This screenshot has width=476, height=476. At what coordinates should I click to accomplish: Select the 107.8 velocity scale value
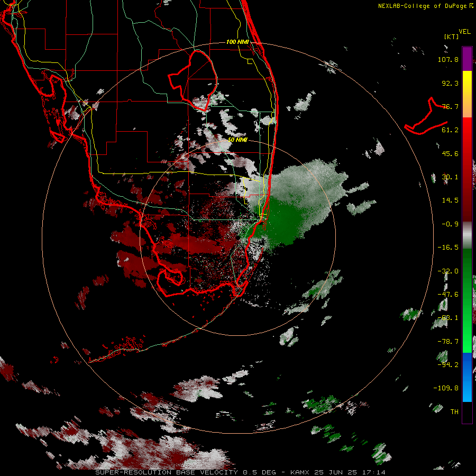pyautogui.click(x=448, y=59)
